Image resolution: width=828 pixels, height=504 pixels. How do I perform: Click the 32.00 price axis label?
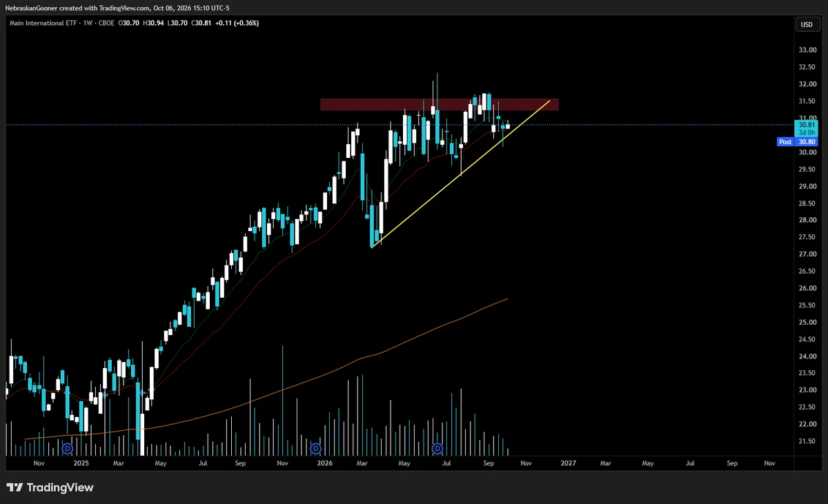(807, 84)
